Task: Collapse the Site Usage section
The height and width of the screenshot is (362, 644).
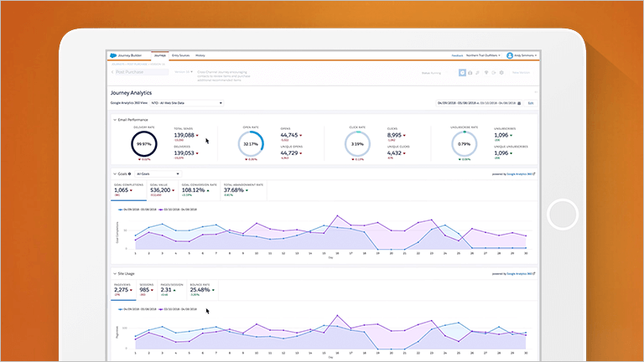Action: [115, 274]
